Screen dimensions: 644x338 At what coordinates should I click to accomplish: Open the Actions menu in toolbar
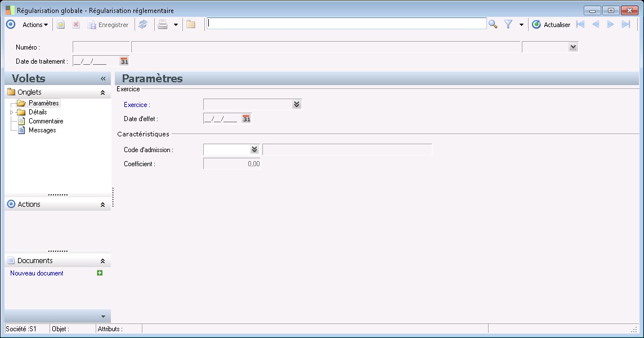(35, 25)
